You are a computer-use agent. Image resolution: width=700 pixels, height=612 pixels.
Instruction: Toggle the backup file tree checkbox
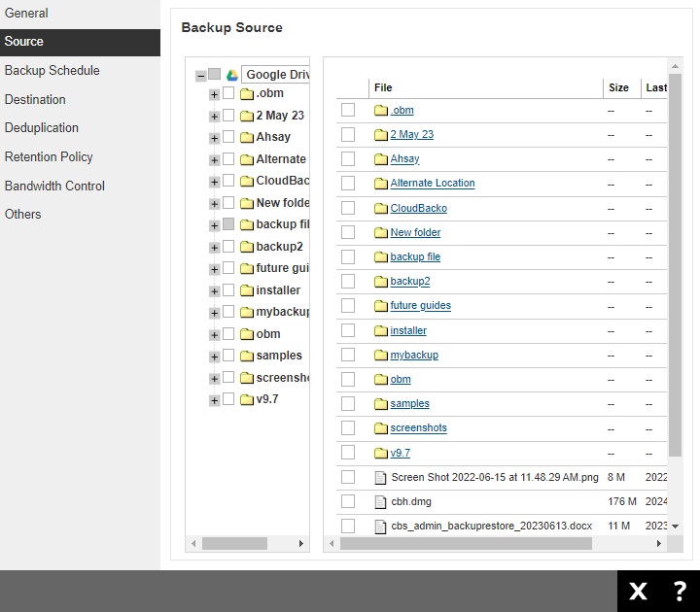228,224
